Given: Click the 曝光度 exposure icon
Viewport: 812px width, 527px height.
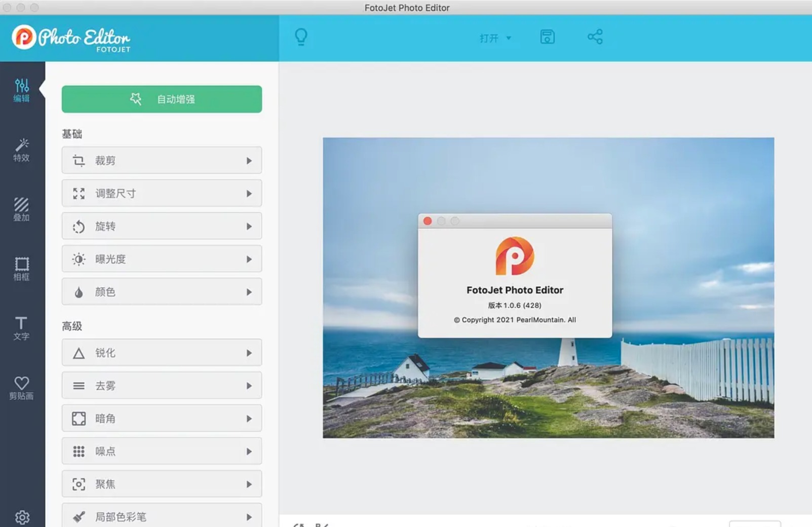Looking at the screenshot, I should [79, 259].
